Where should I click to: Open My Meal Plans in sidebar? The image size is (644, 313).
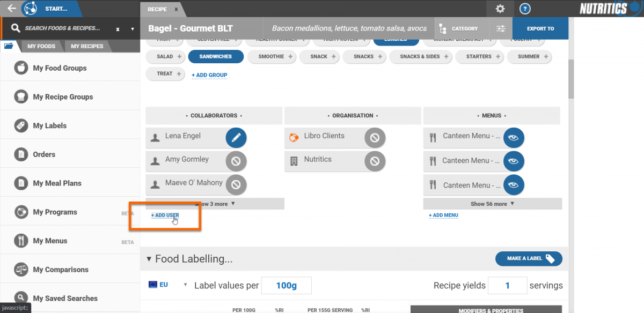click(x=57, y=183)
